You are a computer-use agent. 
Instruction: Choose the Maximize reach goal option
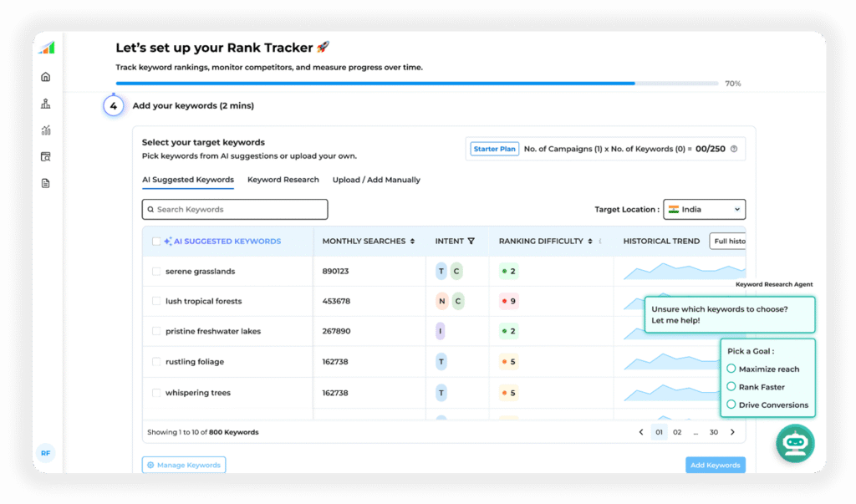(731, 369)
